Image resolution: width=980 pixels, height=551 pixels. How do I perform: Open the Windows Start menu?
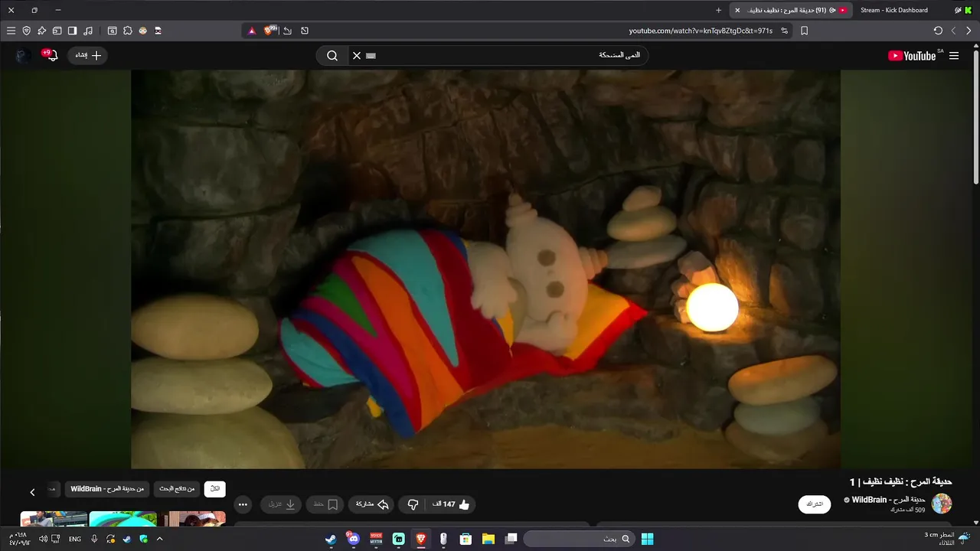click(647, 539)
